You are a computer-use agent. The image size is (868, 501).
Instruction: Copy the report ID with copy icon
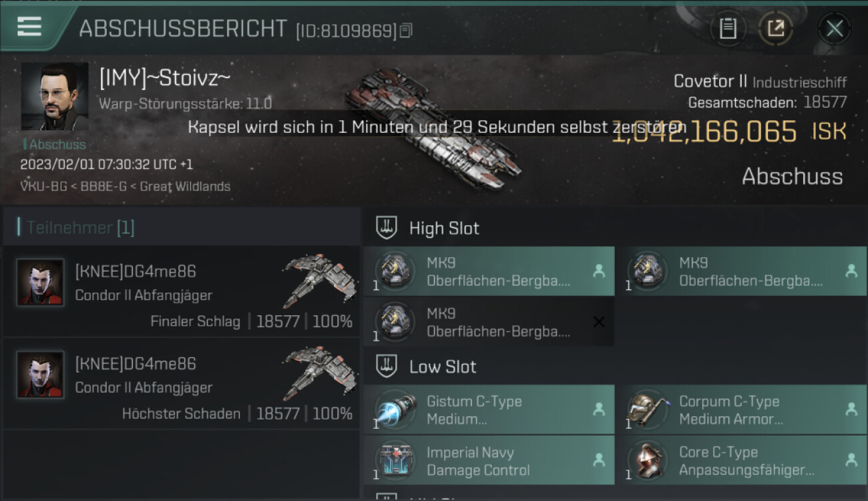407,30
